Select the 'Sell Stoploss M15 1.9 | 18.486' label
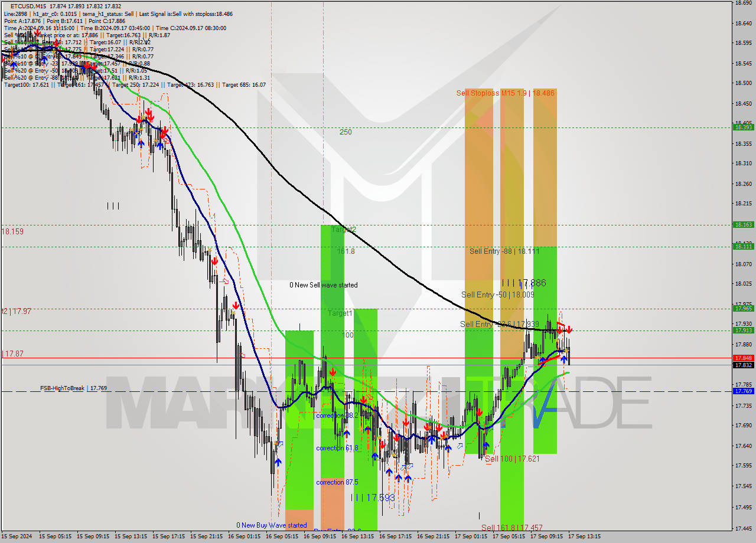756x543 pixels. click(506, 93)
